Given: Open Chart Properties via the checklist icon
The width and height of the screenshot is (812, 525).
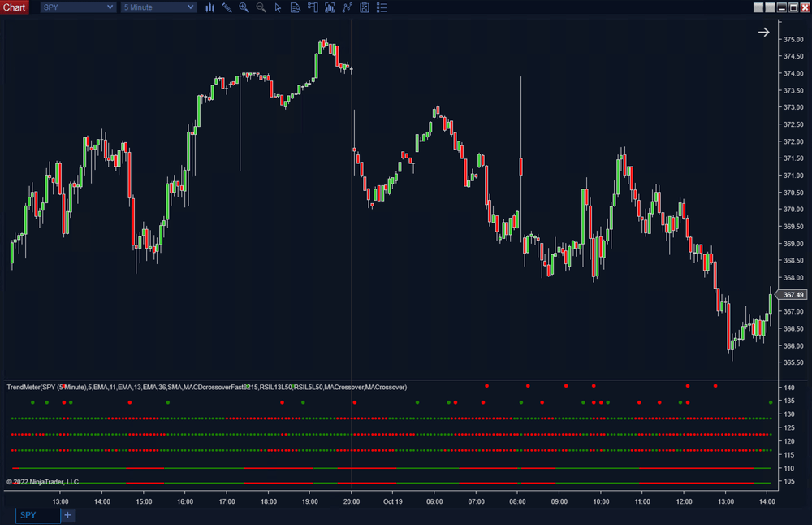Looking at the screenshot, I should tap(381, 7).
